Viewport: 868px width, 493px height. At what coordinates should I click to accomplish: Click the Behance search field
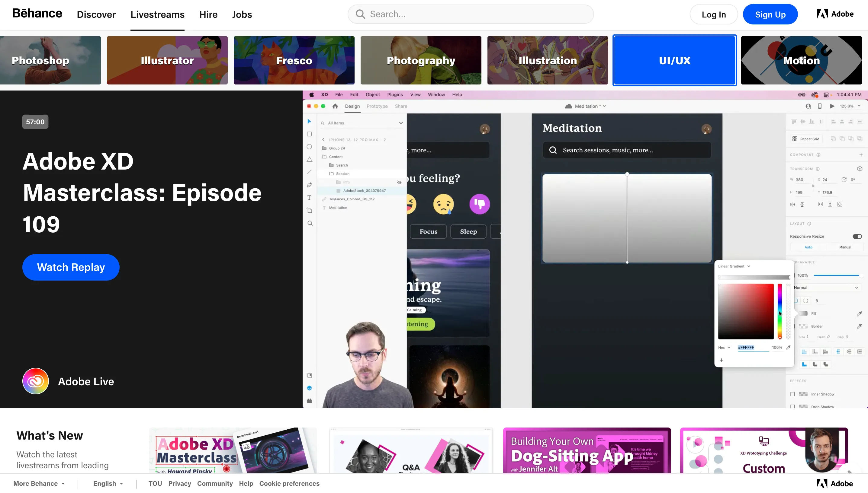[471, 14]
